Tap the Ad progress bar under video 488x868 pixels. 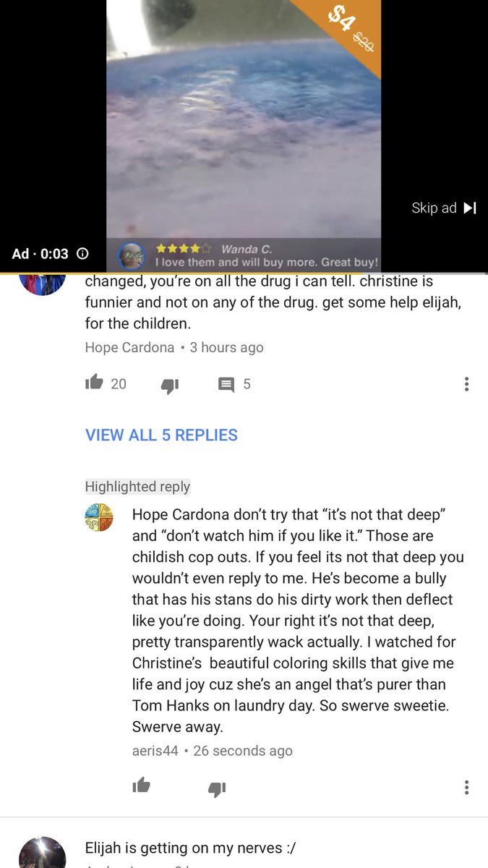(x=244, y=273)
